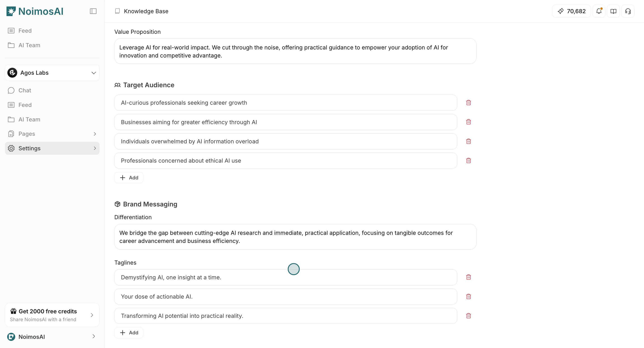This screenshot has width=644, height=348.
Task: Collapse the sidebar using the panel toggle icon
Action: (93, 11)
